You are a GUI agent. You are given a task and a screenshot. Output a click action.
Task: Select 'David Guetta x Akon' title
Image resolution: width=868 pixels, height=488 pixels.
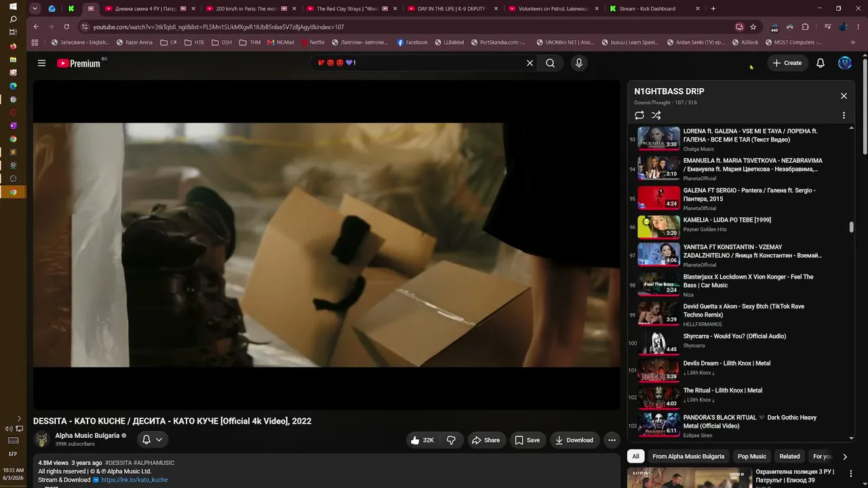pyautogui.click(x=743, y=310)
